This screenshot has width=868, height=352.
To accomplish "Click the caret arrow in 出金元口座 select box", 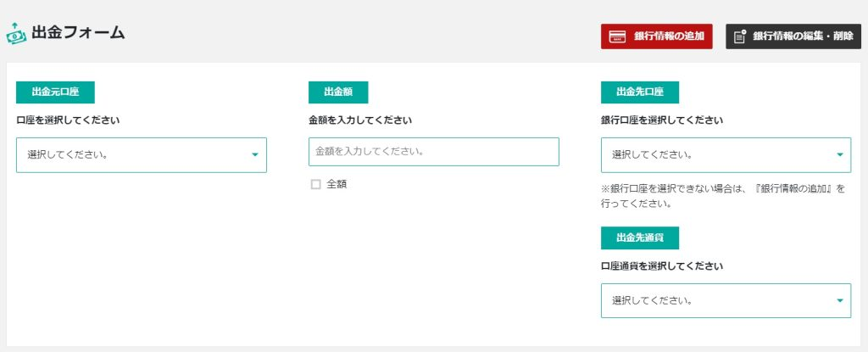I will coord(254,155).
